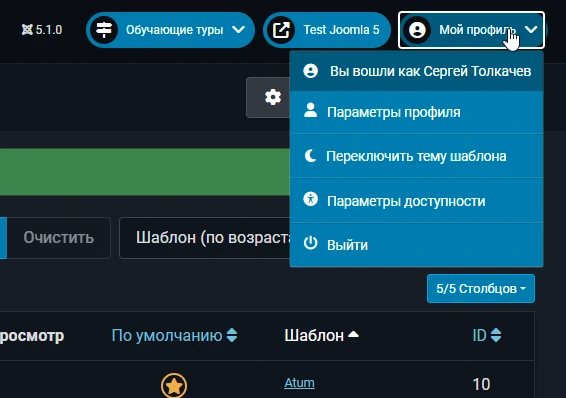Image resolution: width=566 pixels, height=398 pixels.
Task: Click the green success message bar
Action: (144, 172)
